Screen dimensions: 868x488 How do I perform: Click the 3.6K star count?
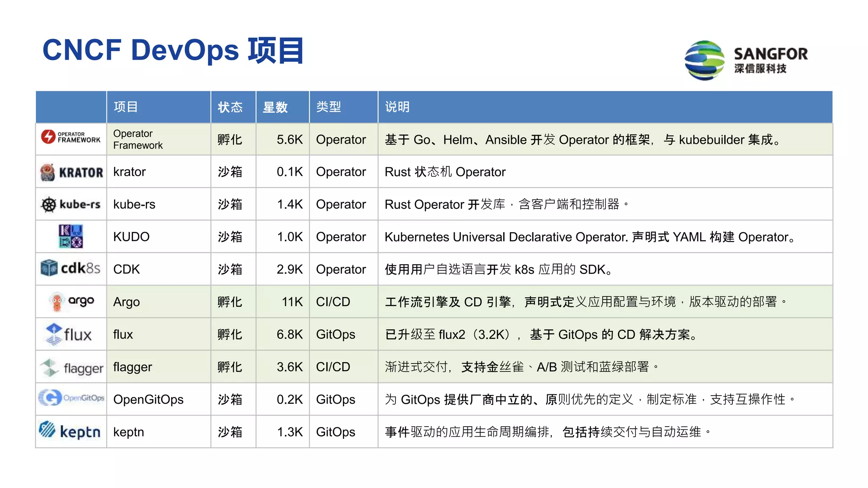pos(289,367)
